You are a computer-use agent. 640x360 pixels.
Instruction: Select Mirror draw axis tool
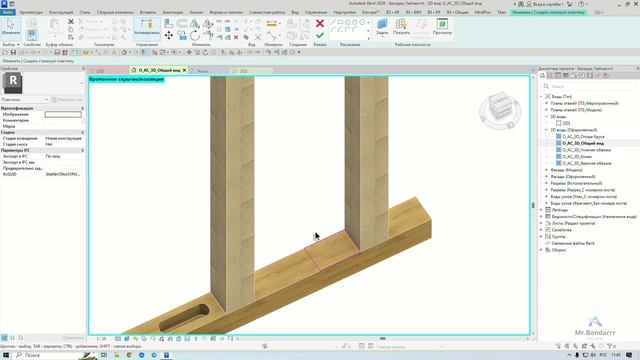point(207,24)
